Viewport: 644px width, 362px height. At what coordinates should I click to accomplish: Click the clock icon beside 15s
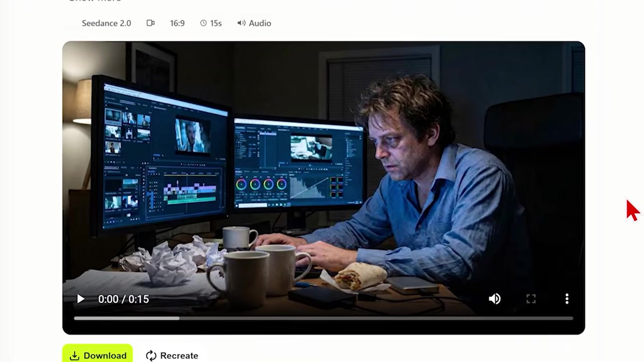(203, 23)
